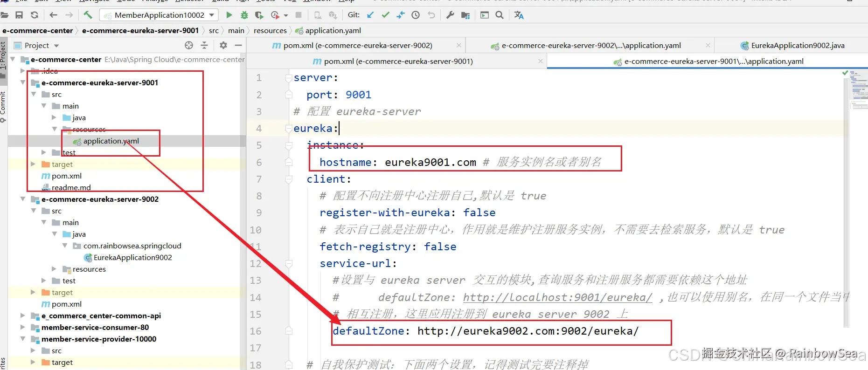The height and width of the screenshot is (370, 868).
Task: Open the MemberApplication10002 run configuration dropdown
Action: (159, 15)
